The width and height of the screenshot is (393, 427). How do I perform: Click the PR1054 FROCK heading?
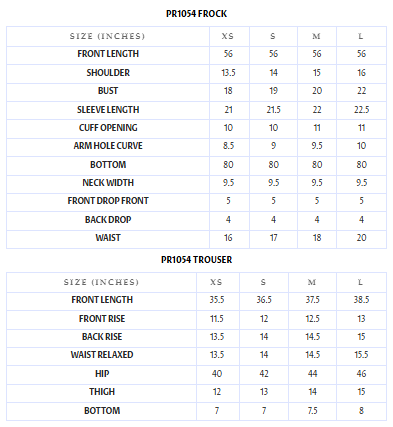(196, 14)
